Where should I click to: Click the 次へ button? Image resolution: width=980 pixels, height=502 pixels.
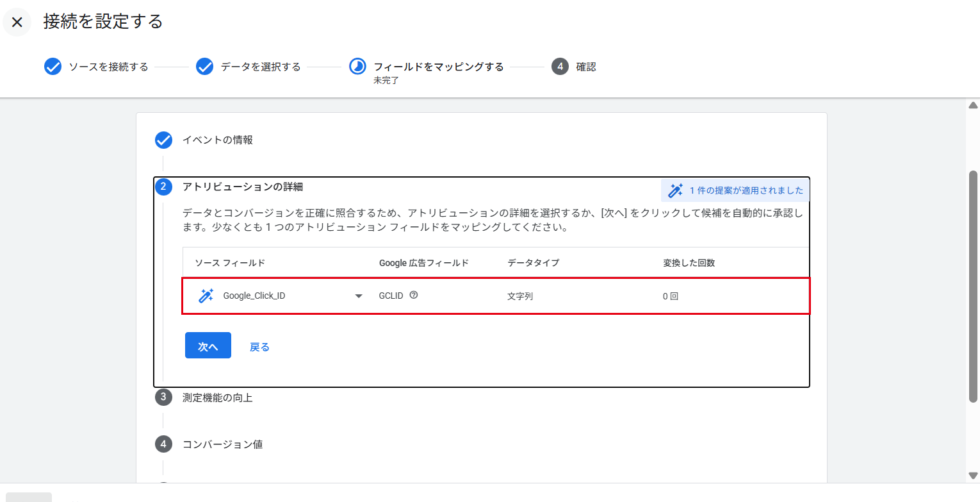tap(208, 346)
